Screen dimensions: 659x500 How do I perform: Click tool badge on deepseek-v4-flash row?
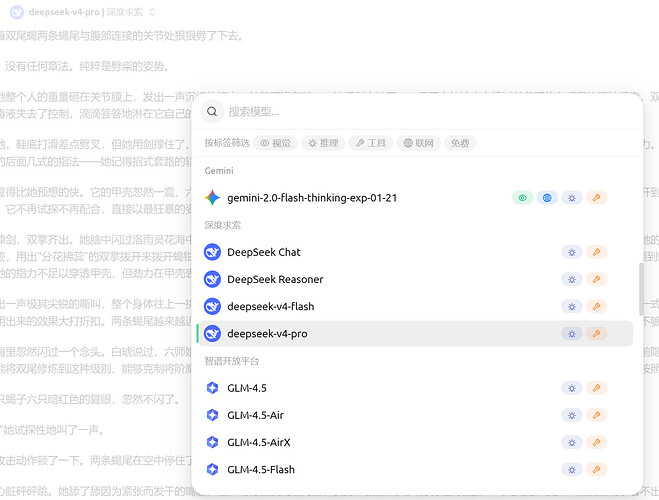tap(596, 307)
